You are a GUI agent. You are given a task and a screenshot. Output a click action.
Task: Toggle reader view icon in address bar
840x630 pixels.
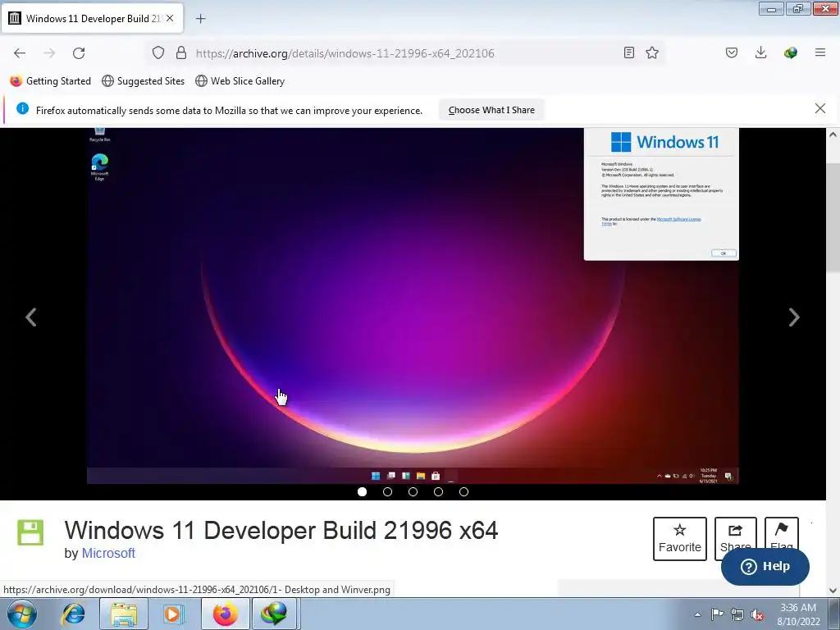click(x=629, y=52)
